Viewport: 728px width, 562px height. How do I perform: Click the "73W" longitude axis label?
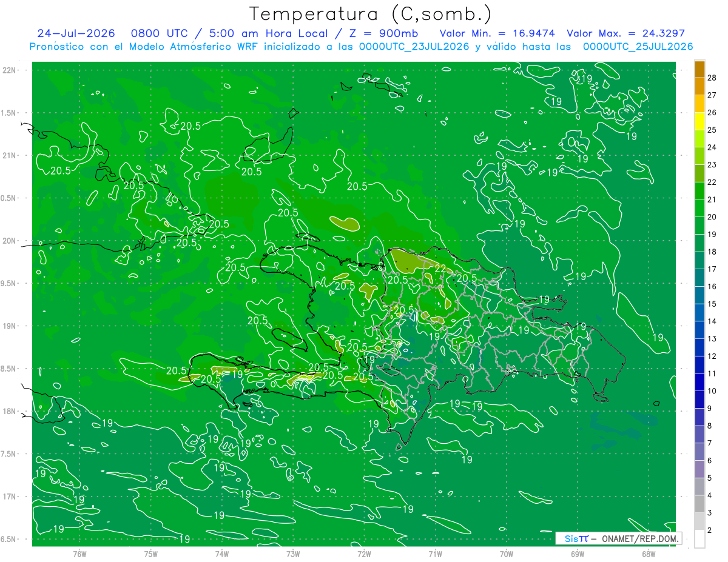(293, 554)
